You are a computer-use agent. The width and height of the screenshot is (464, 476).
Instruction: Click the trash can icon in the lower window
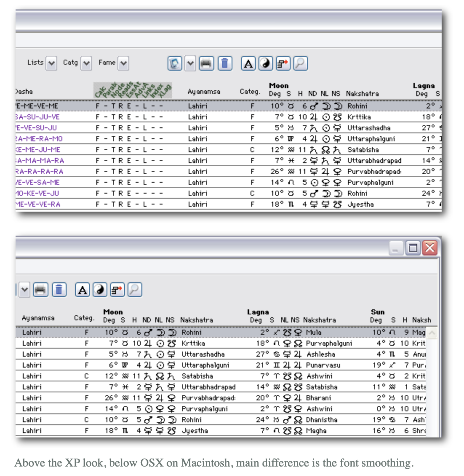(59, 290)
